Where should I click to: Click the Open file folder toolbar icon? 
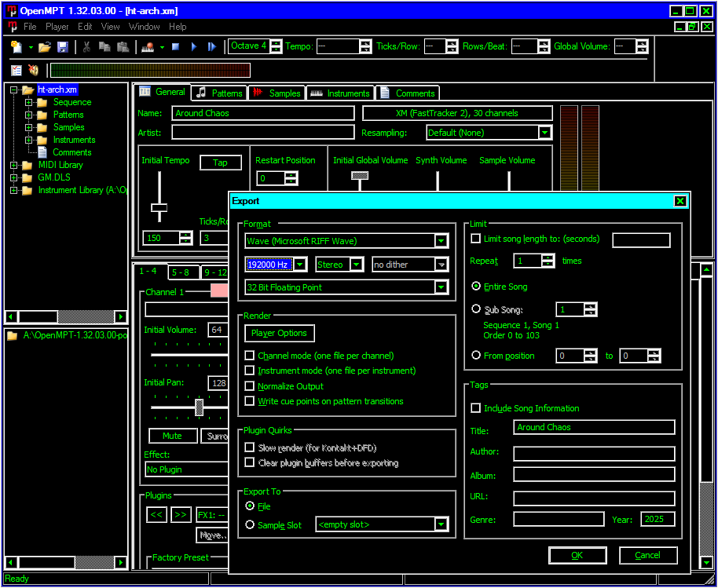click(45, 46)
